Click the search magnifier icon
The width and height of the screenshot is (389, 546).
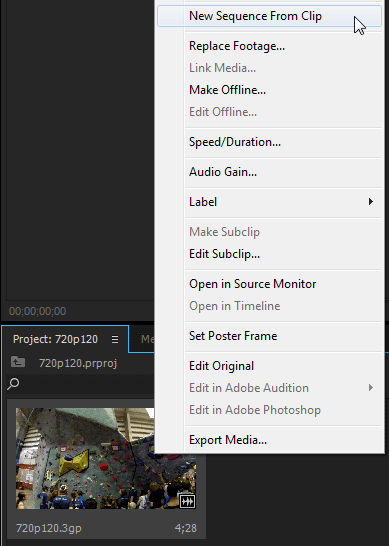tap(13, 383)
